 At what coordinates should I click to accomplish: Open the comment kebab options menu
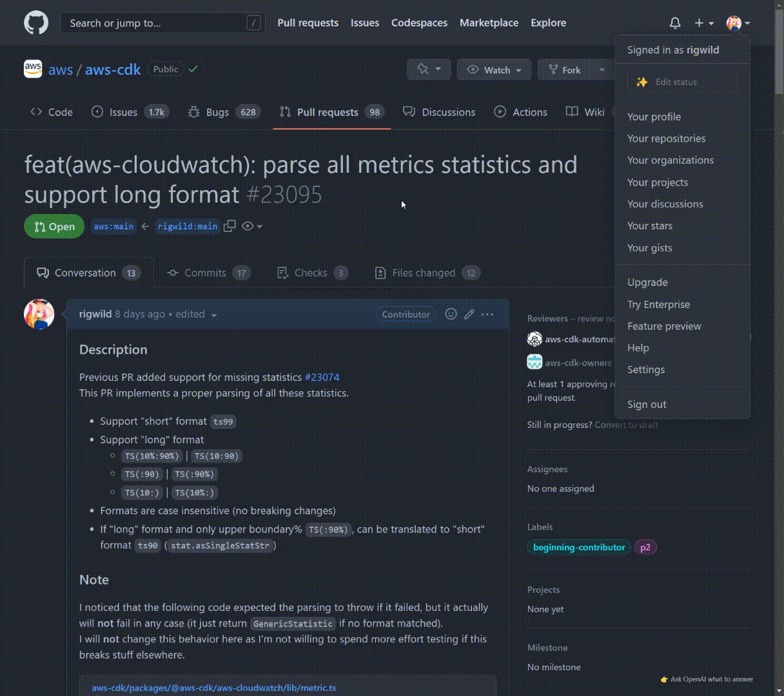pos(487,314)
